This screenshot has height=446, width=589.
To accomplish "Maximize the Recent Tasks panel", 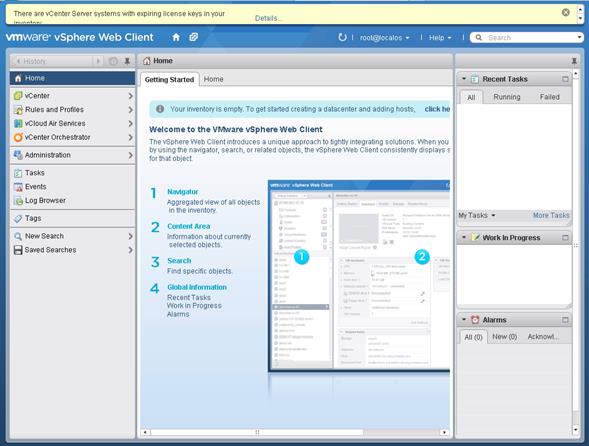I will point(565,79).
